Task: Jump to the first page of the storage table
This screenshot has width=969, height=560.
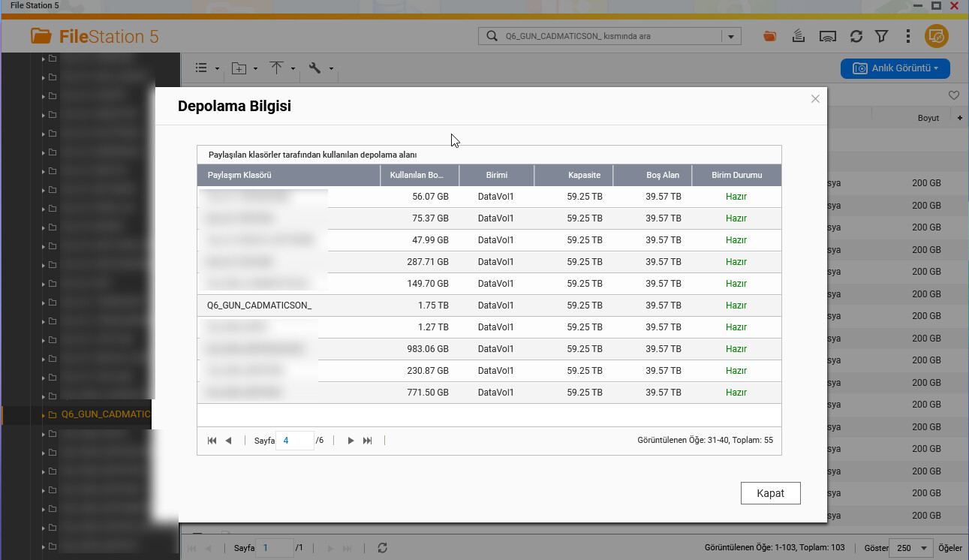Action: coord(212,441)
